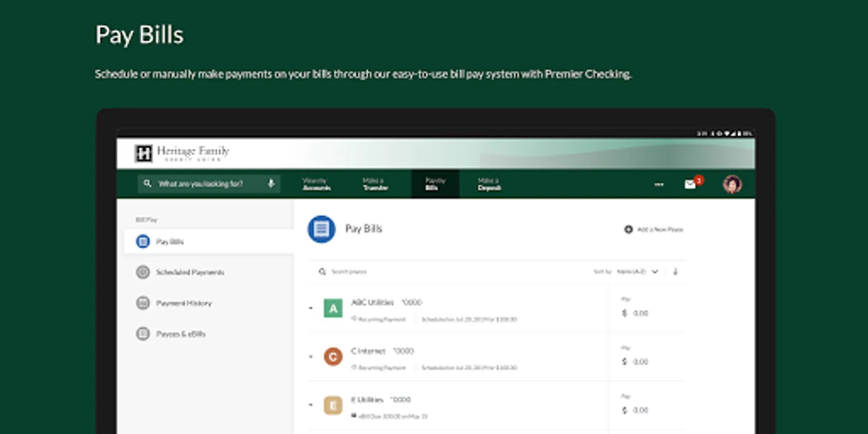The width and height of the screenshot is (868, 434).
Task: Click the search icon in the payees search bar
Action: coord(322,272)
